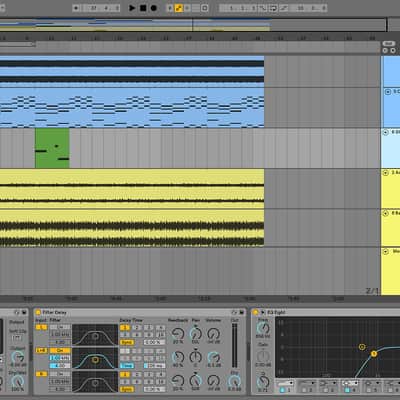The image size is (400, 400).
Task: Fold the light-blue MIDI track header
Action: (386, 132)
